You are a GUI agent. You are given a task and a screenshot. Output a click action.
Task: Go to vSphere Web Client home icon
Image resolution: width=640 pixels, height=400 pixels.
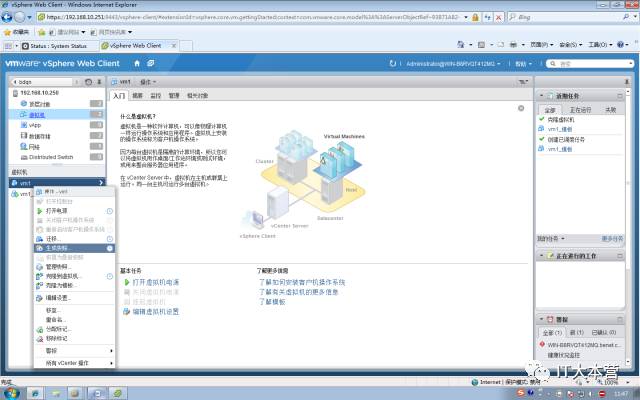(137, 63)
